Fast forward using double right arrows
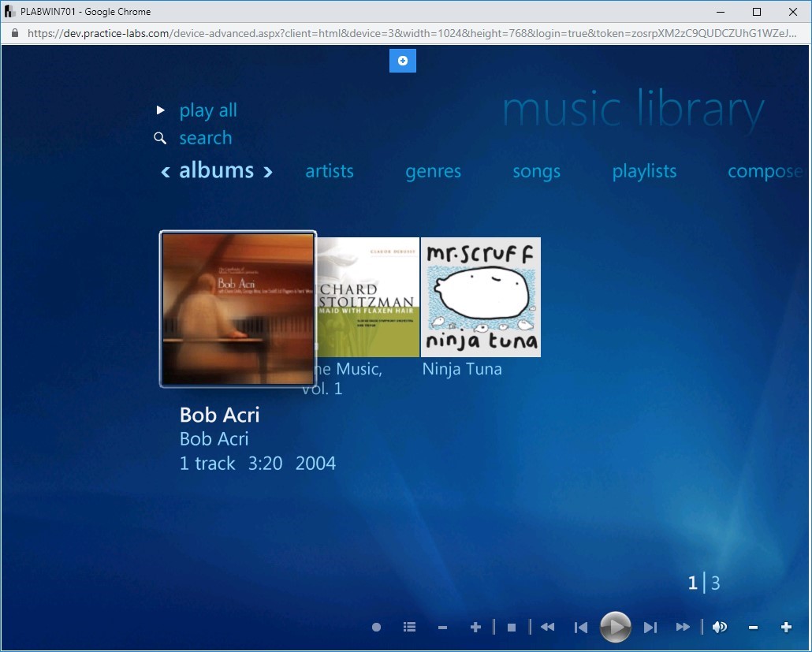812x652 pixels. [683, 627]
